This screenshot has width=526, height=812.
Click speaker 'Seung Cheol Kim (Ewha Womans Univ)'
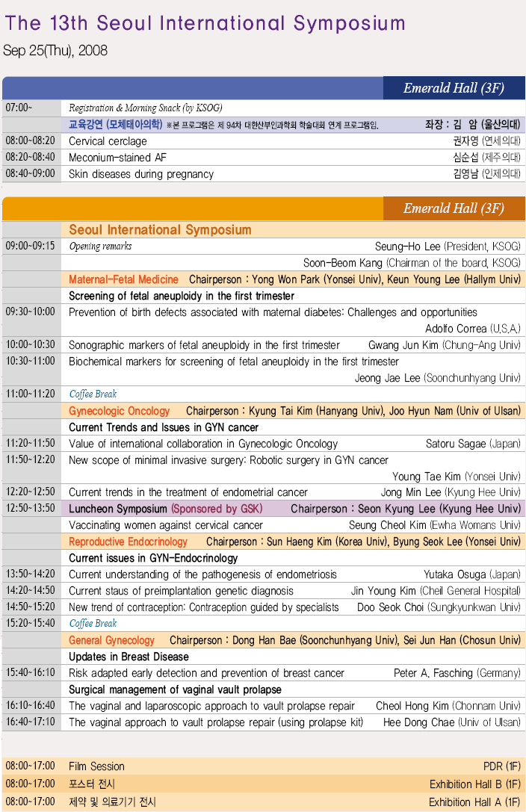click(x=435, y=526)
